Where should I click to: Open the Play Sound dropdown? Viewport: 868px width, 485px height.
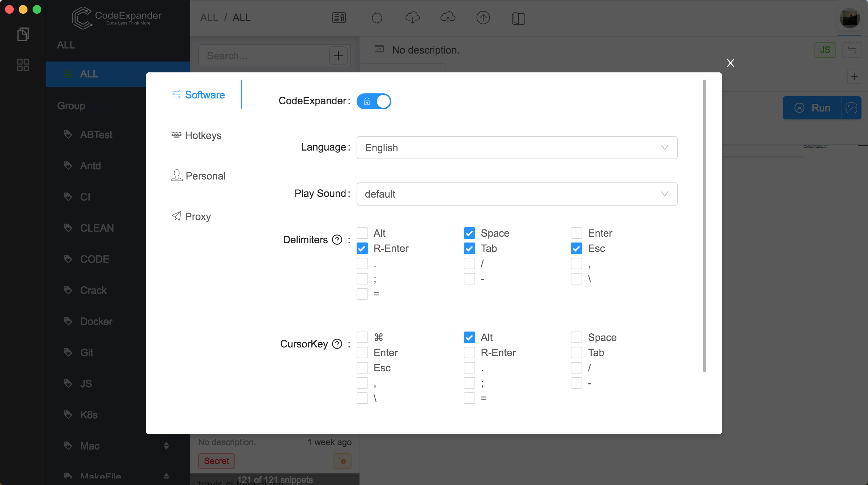point(516,194)
